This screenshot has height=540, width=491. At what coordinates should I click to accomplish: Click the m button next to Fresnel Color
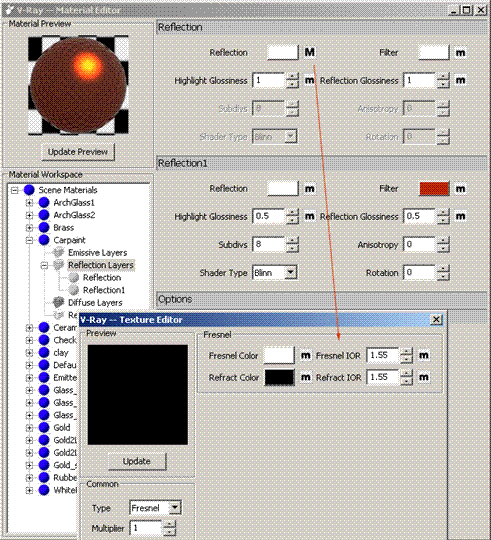click(x=305, y=355)
